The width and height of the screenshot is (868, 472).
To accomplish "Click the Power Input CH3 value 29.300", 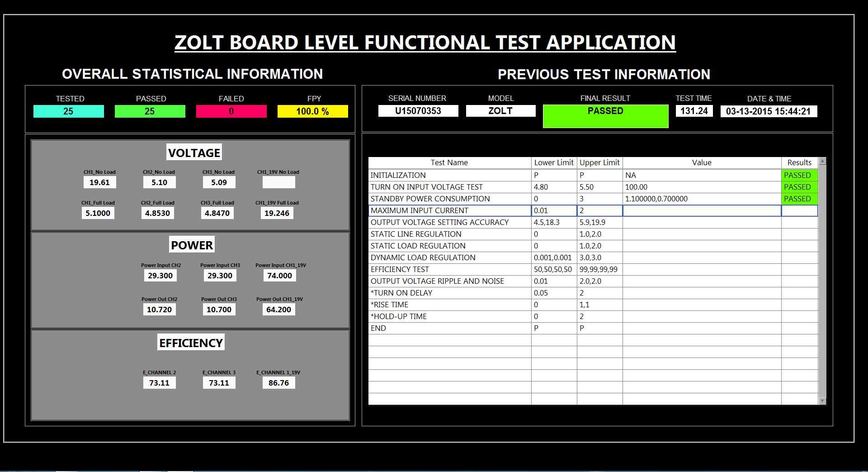I will pyautogui.click(x=220, y=276).
